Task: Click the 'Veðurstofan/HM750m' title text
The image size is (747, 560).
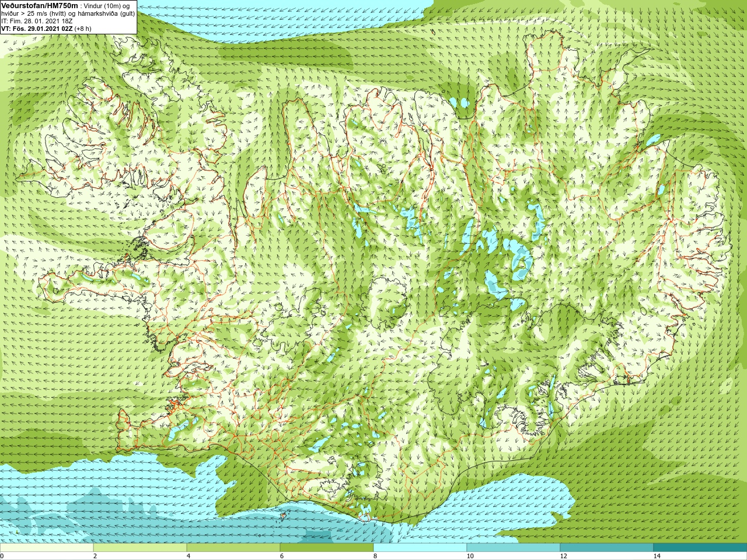Action: 40,5
